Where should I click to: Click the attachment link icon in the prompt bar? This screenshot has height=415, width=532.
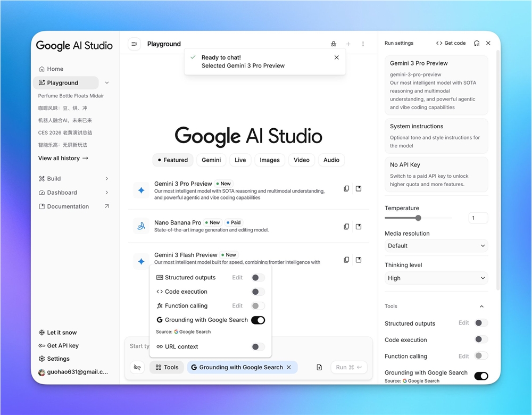point(138,367)
